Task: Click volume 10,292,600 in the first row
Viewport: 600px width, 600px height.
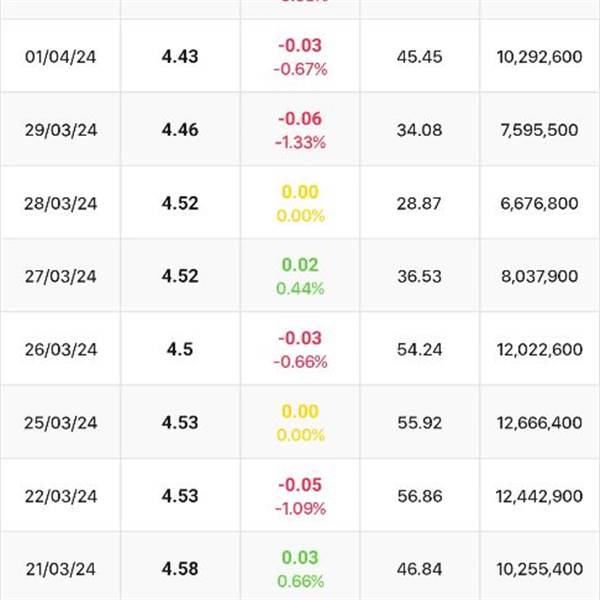Action: (x=540, y=57)
